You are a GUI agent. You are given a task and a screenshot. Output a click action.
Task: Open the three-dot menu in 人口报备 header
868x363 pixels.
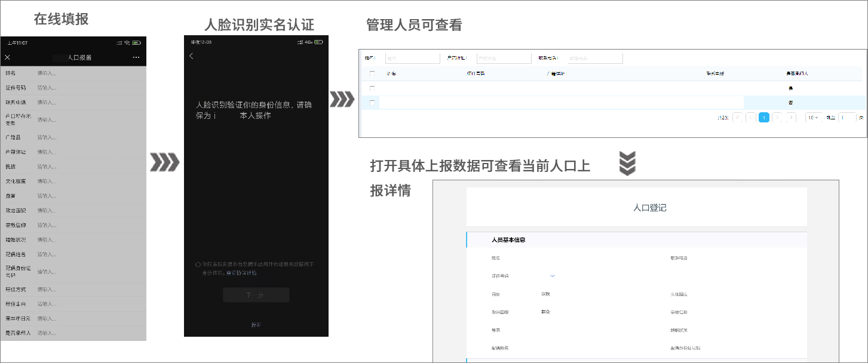coord(136,57)
